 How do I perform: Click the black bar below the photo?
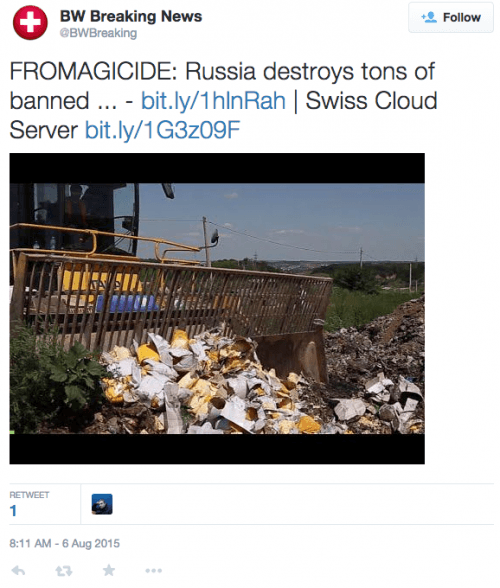(x=217, y=449)
